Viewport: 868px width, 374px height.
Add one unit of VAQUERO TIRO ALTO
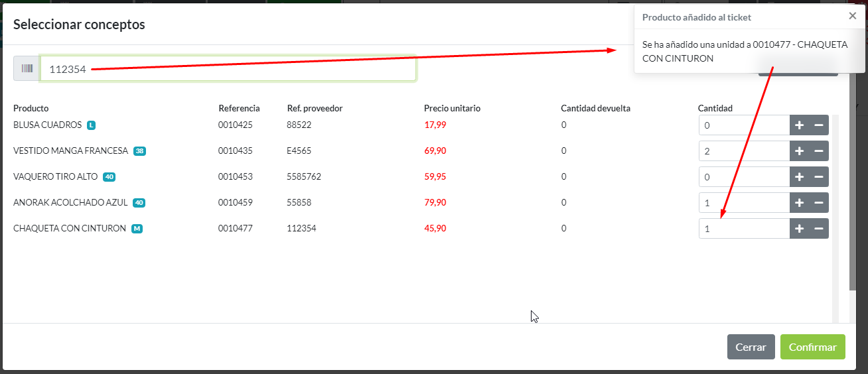(799, 177)
